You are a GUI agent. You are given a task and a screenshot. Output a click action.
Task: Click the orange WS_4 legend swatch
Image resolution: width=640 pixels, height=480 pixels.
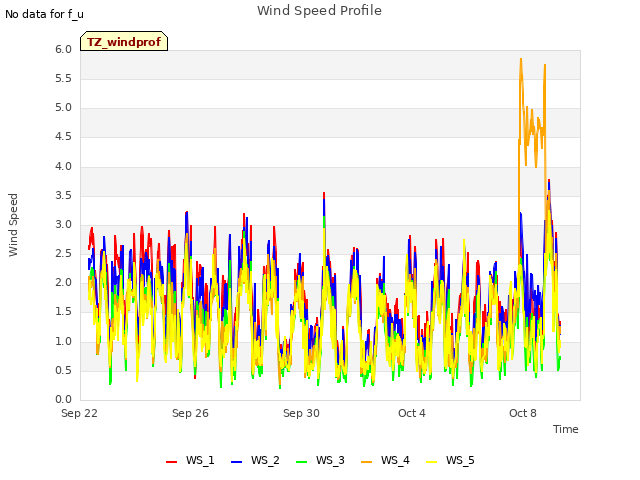pos(367,462)
